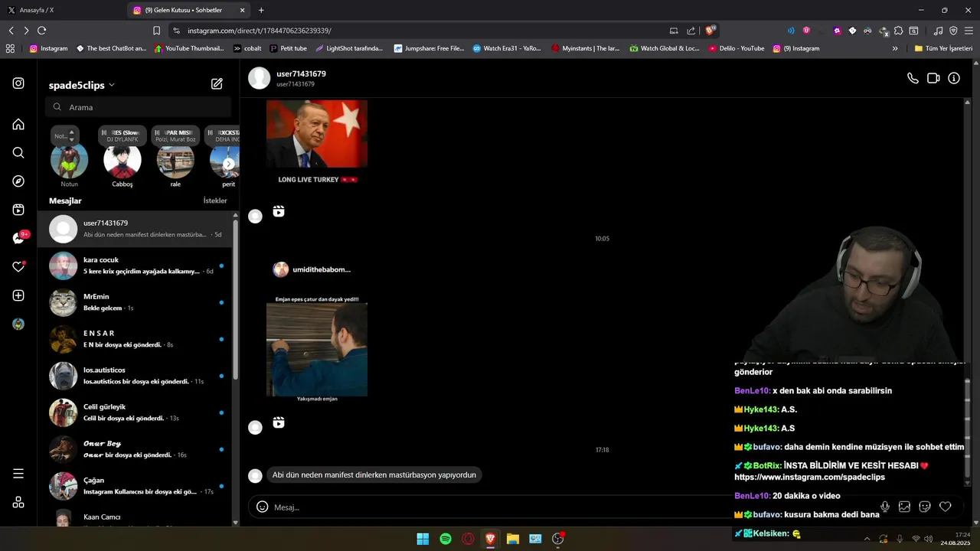Open a new browser tab
Image resolution: width=980 pixels, height=551 pixels.
[x=261, y=10]
